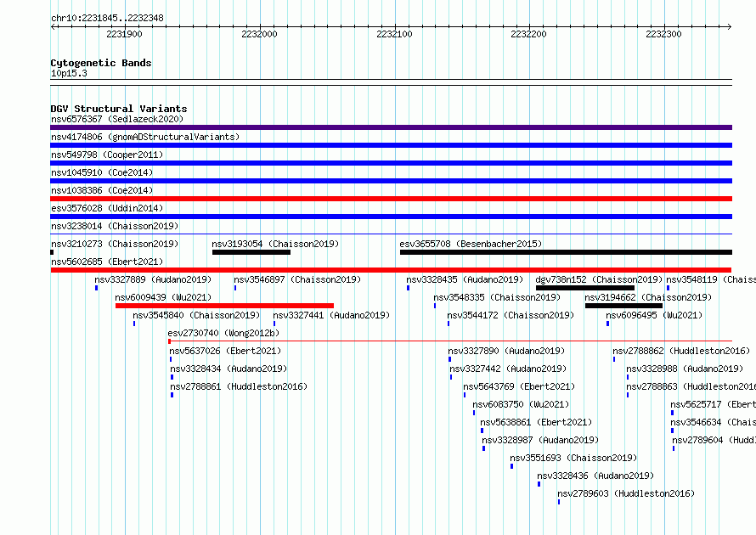Select the blue marker under nsv2789603
This screenshot has height=535, width=756.
(x=559, y=502)
